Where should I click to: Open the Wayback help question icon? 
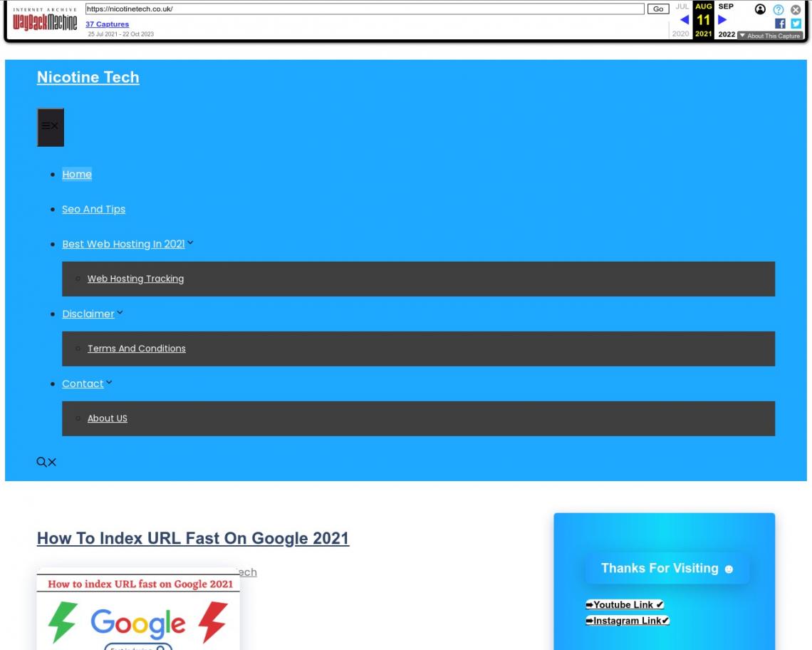(779, 9)
